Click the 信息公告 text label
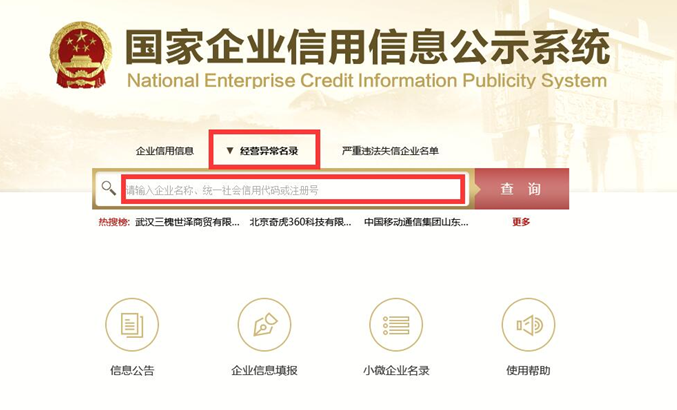Screen dimensions: 677x410 132,370
